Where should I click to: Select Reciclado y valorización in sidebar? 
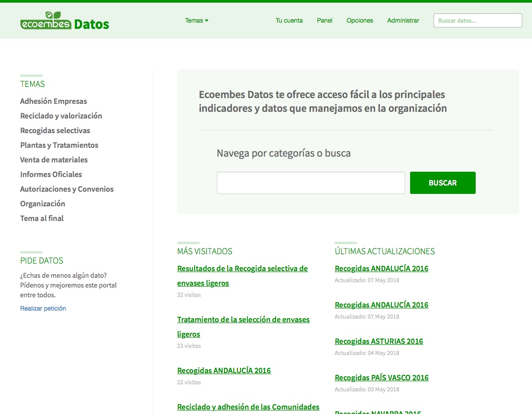61,116
